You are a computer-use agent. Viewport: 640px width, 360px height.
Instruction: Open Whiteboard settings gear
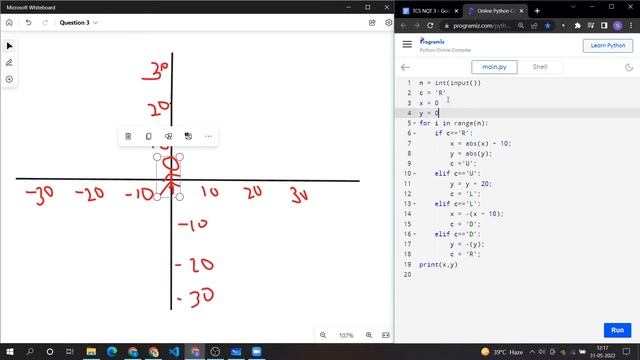[388, 23]
